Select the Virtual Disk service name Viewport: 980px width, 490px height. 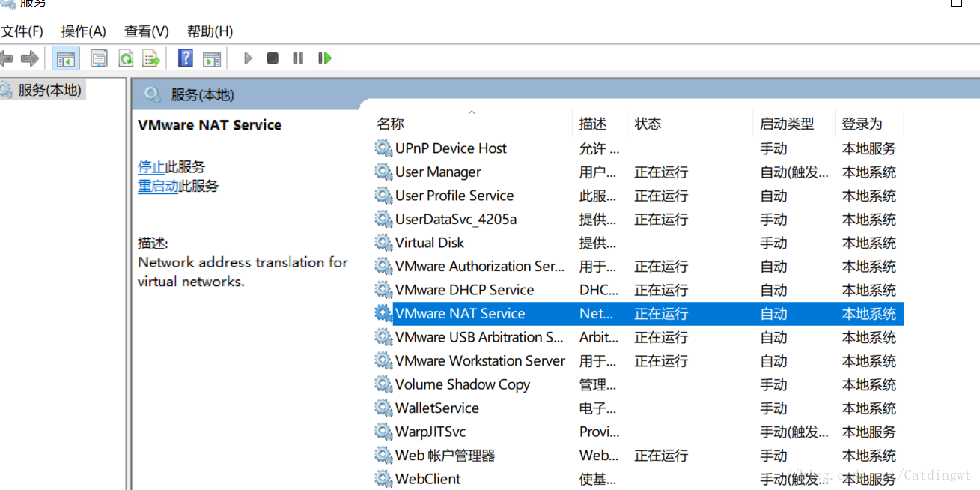430,243
